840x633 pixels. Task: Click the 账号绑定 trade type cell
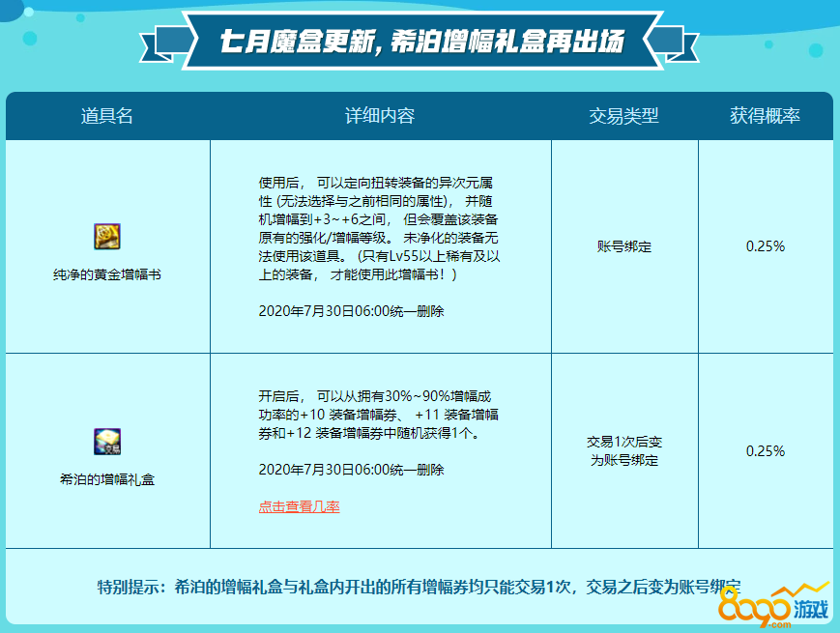pyautogui.click(x=624, y=246)
